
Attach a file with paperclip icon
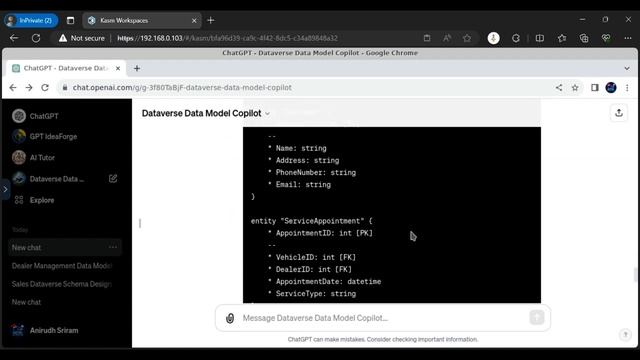coord(230,318)
